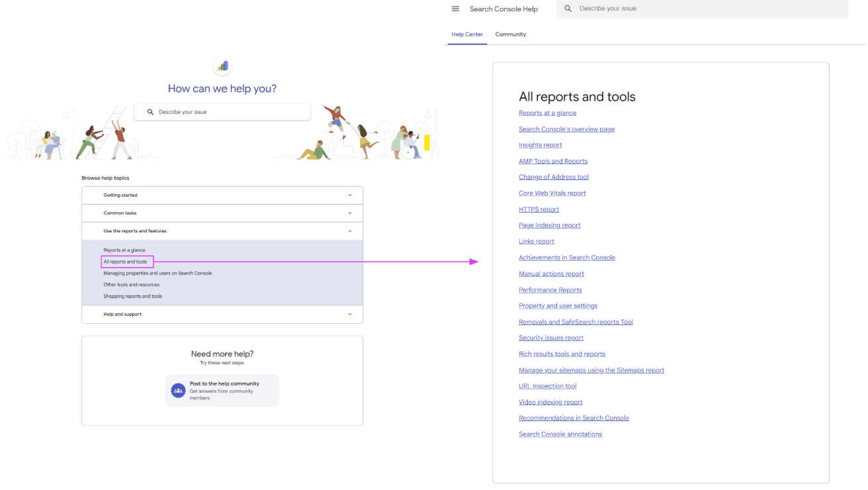Open the Insights report link
The width and height of the screenshot is (868, 490).
pos(541,145)
